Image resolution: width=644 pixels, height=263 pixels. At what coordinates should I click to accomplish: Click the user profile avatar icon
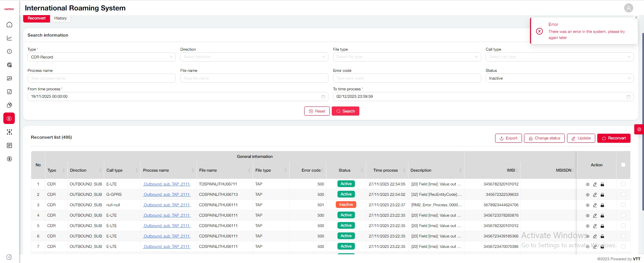point(628,8)
